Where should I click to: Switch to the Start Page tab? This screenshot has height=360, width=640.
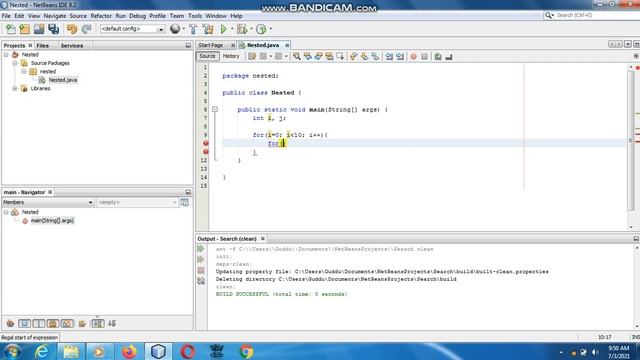coord(211,45)
